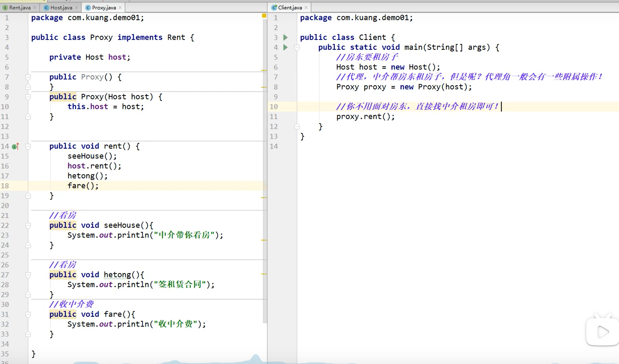
Task: Close the Client.java tab
Action: [x=306, y=7]
